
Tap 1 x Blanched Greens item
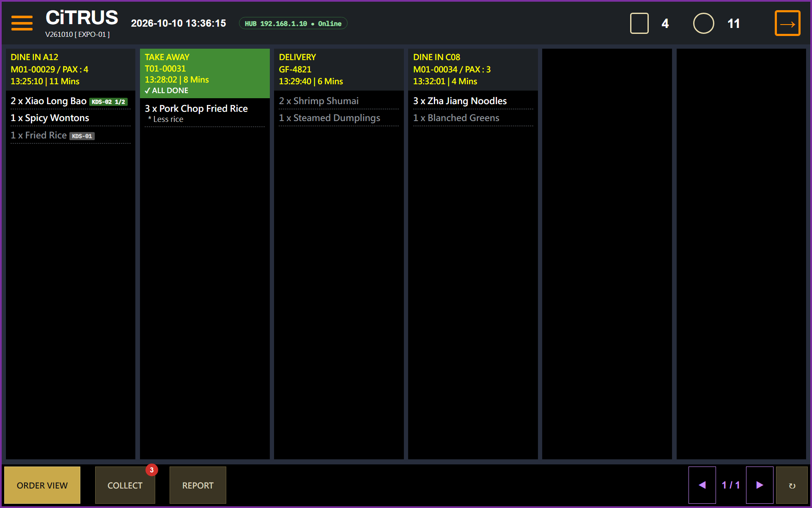[473, 118]
